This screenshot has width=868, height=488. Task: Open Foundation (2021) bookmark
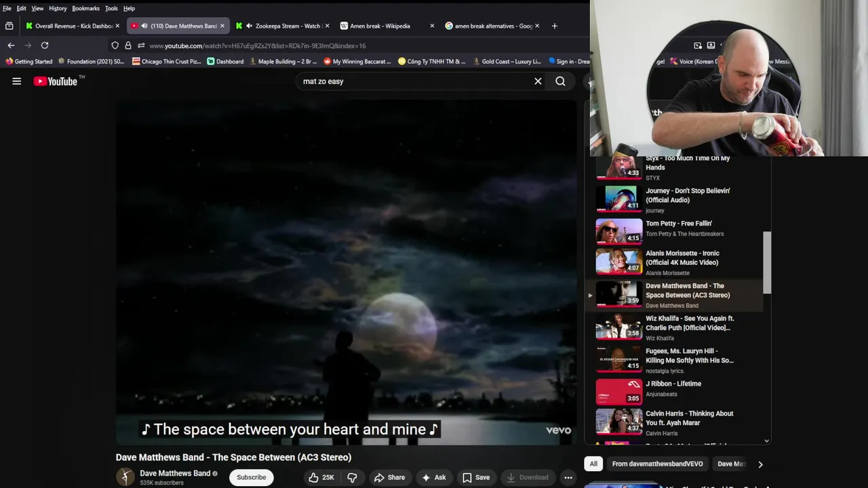pyautogui.click(x=91, y=61)
